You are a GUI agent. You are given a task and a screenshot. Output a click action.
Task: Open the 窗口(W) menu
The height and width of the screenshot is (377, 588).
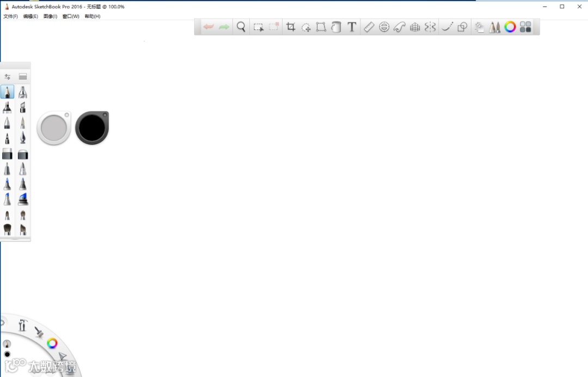point(71,16)
